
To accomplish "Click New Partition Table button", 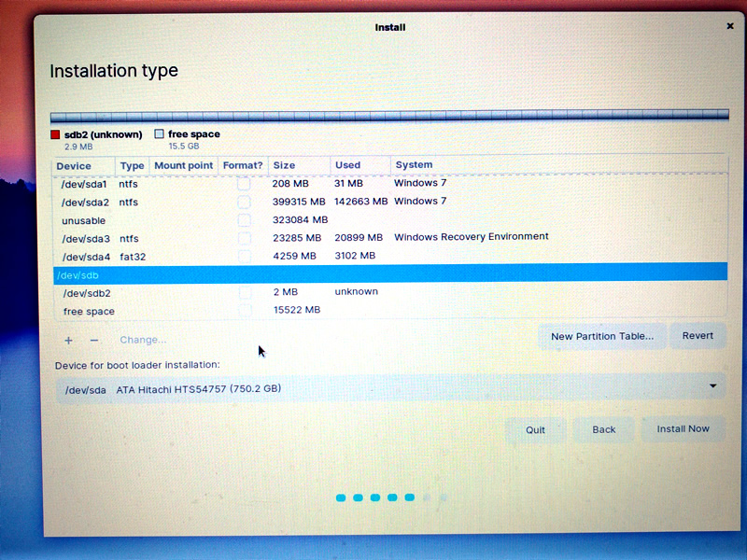I will pyautogui.click(x=602, y=336).
